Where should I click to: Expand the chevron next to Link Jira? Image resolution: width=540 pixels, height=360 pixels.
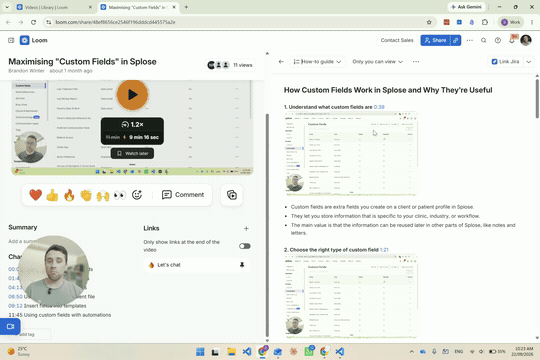(x=529, y=62)
